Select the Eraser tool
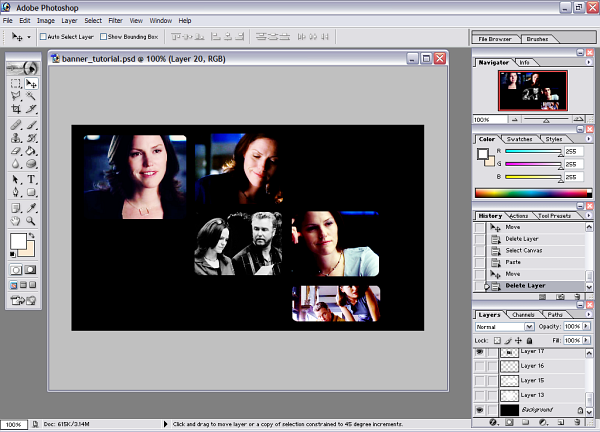The height and width of the screenshot is (432, 600). click(x=16, y=151)
